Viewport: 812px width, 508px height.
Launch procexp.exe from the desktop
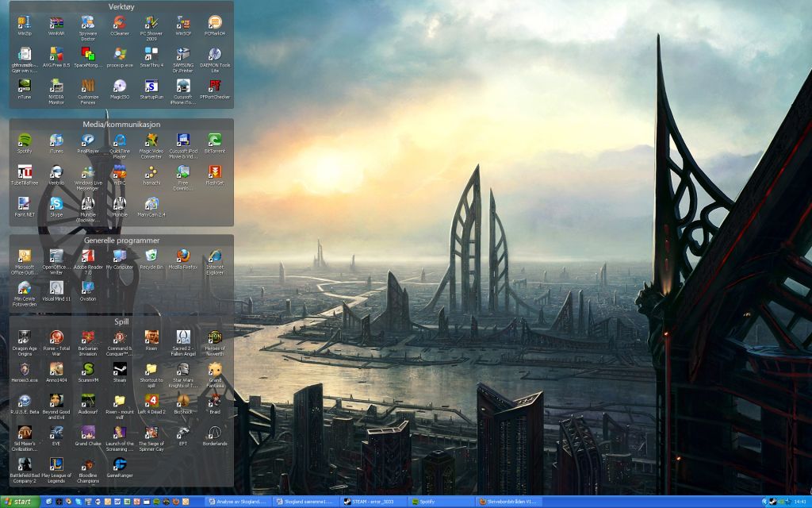point(120,57)
